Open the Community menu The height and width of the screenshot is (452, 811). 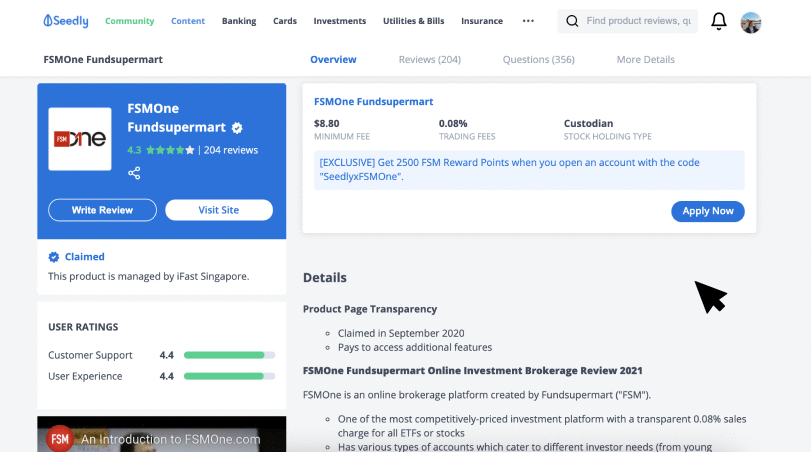pyautogui.click(x=129, y=21)
